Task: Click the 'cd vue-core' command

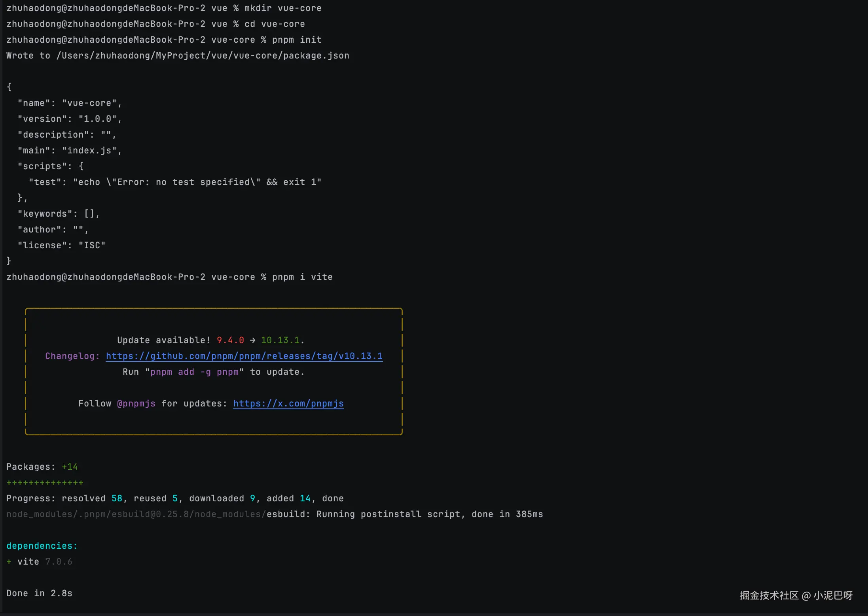Action: pyautogui.click(x=275, y=24)
